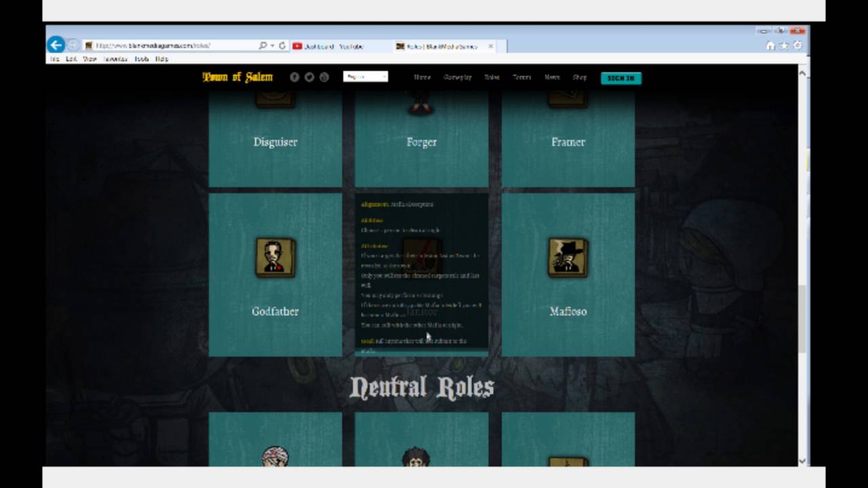
Task: Click the Mafioso role portrait icon
Action: pos(568,258)
